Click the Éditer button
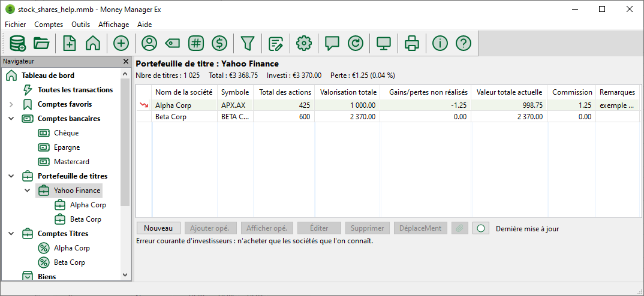Image resolution: width=644 pixels, height=296 pixels. tap(319, 228)
